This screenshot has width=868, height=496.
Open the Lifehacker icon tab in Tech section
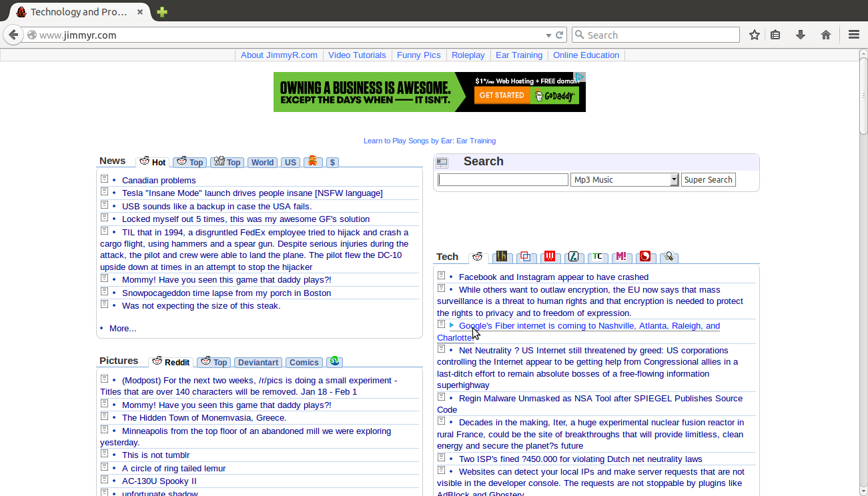(x=502, y=256)
